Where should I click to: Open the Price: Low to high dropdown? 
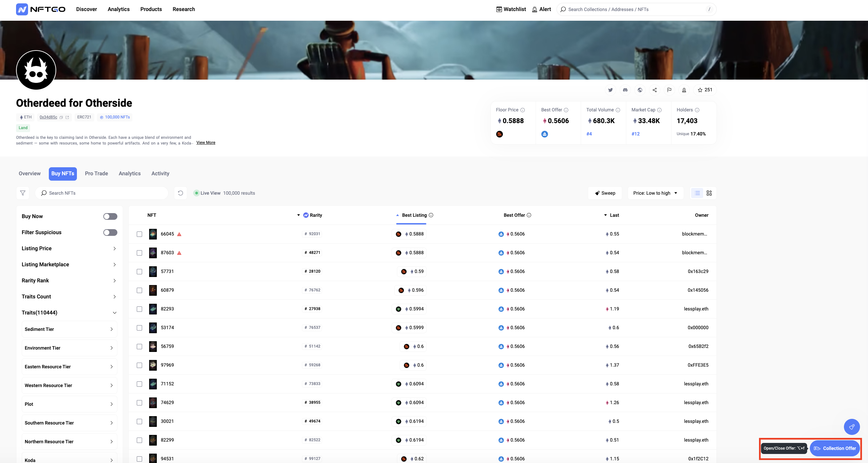655,193
